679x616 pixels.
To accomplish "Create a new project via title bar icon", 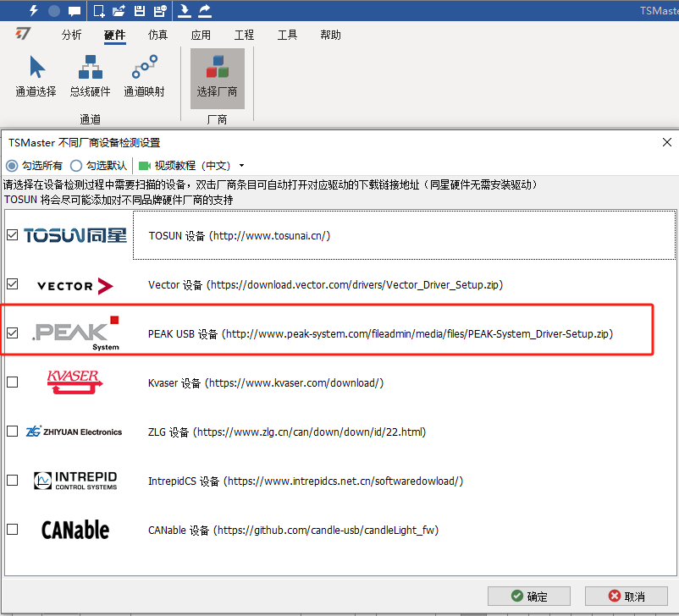I will tap(99, 11).
